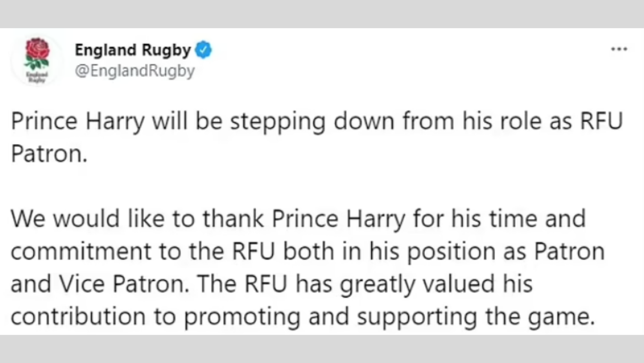Screen dimensions: 644x363
Task: Open the @EnglandRugby handle link
Action: tap(135, 71)
